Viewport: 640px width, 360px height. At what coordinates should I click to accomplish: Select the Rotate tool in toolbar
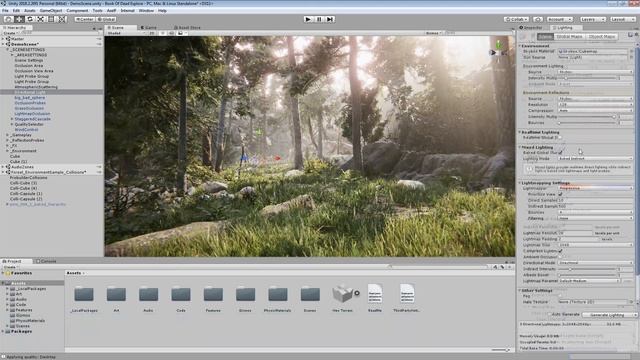(x=30, y=19)
